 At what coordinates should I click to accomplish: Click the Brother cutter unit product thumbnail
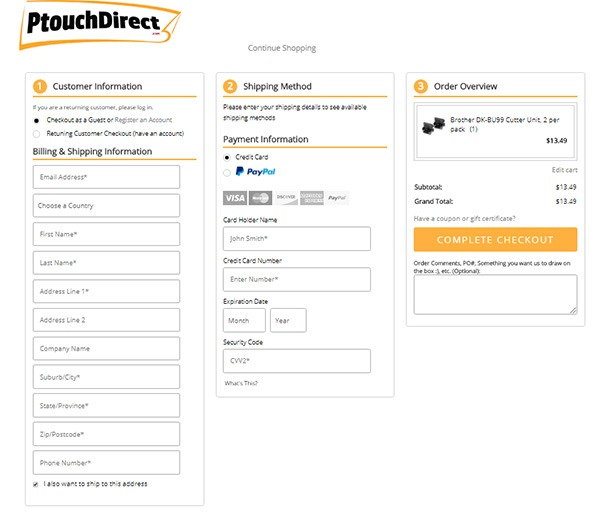point(433,127)
